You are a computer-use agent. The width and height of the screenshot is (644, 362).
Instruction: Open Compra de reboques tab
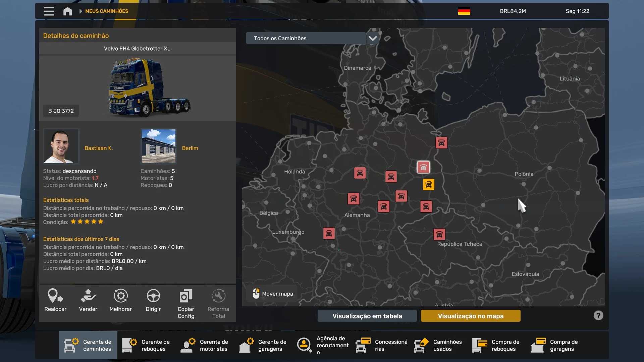point(497,345)
